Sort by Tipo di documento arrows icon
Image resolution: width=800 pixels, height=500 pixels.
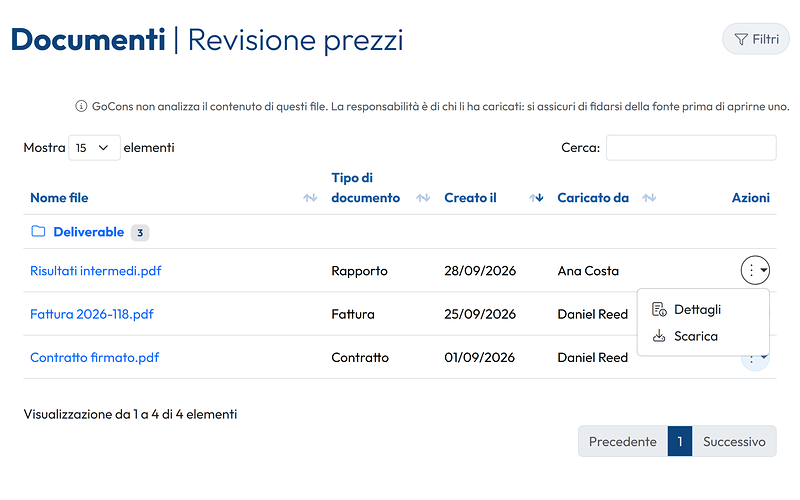tap(423, 197)
